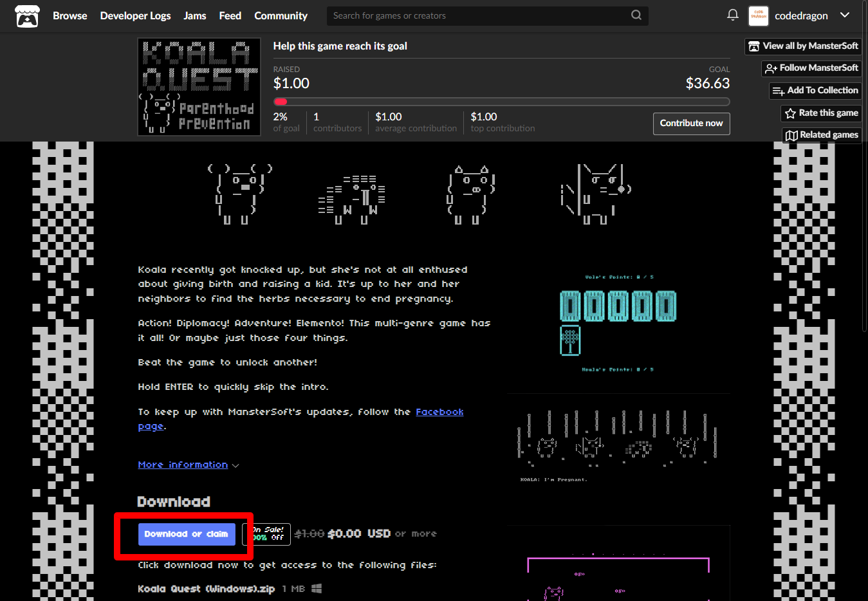Click Contribute now button

691,123
